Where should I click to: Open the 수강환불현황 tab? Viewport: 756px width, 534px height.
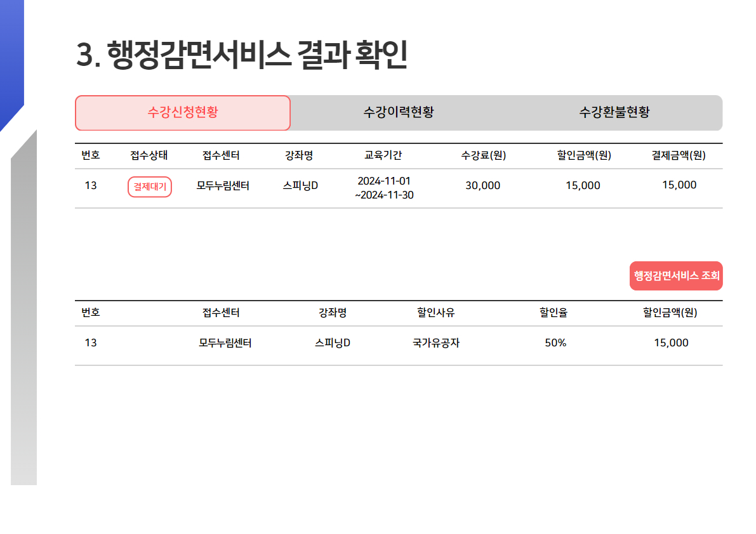614,113
